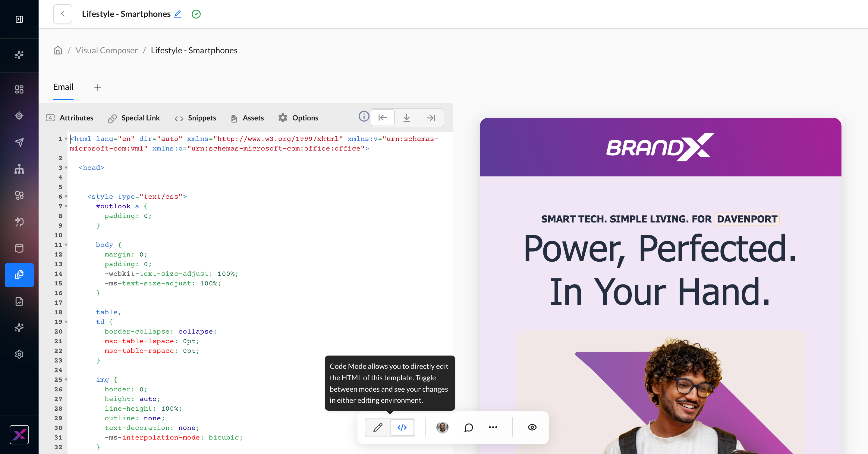Click the BrandX logo in email preview

[660, 147]
